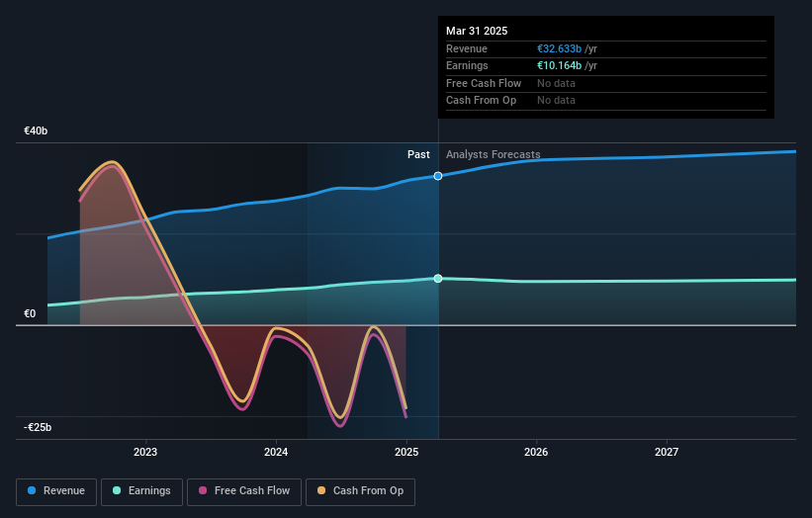This screenshot has height=518, width=812.
Task: Click 'No data' beside Cash From Op
Action: point(556,101)
